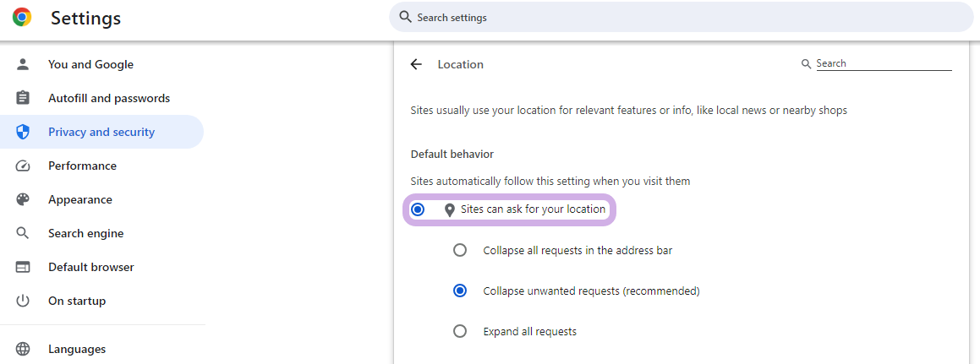Click the On startup power icon
Viewport: 980px width, 364px height.
[x=23, y=301]
